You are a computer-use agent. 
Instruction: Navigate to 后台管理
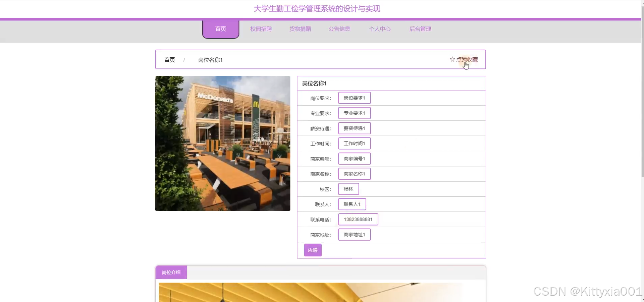420,29
